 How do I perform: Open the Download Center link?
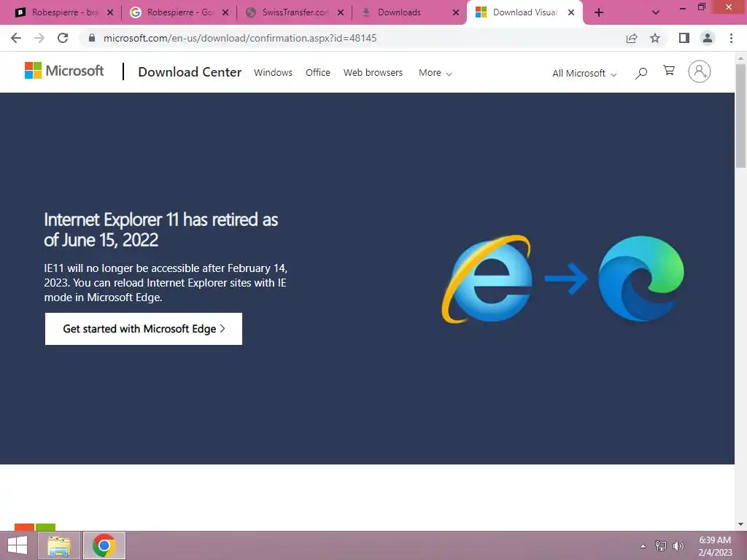pyautogui.click(x=190, y=72)
